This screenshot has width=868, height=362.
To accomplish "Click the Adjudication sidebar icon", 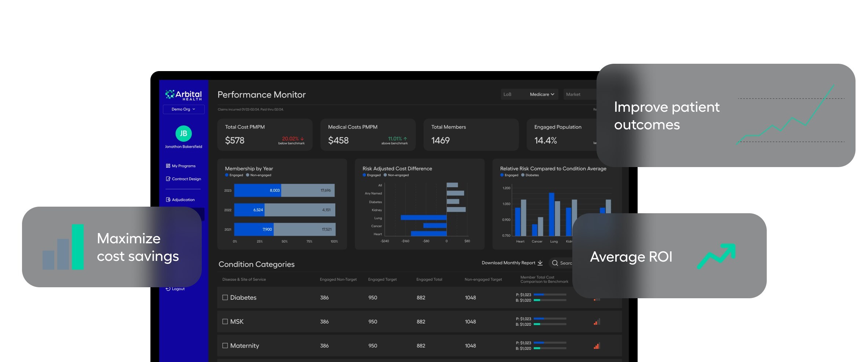I will pos(168,200).
